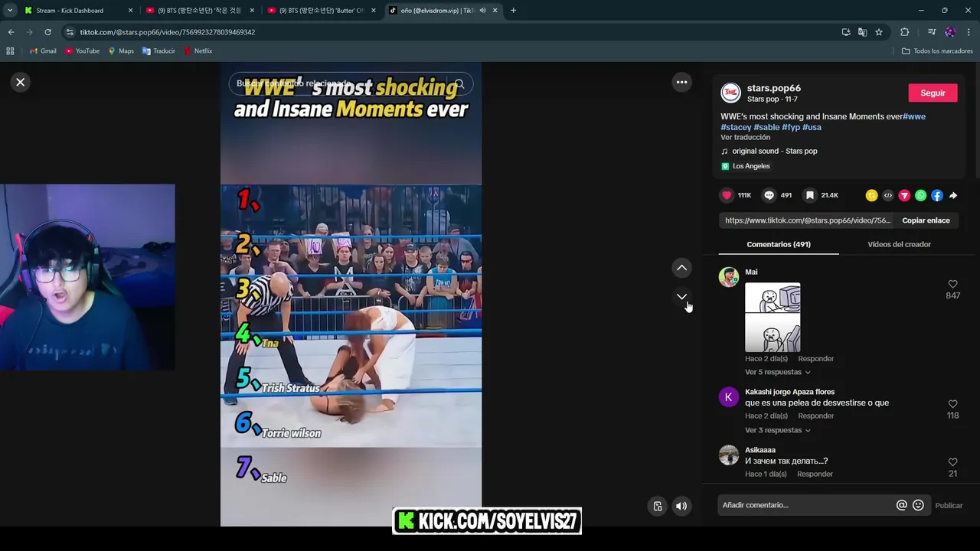Viewport: 980px width, 551px height.
Task: Open the #stacey hashtag
Action: [736, 127]
